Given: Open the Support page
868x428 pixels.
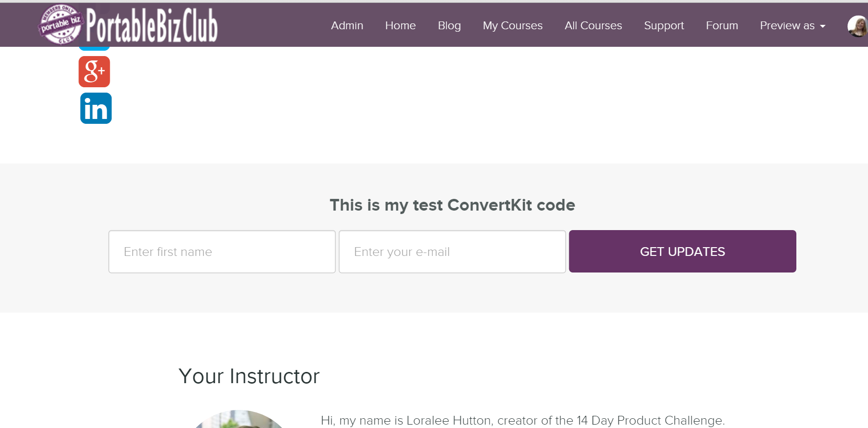Looking at the screenshot, I should (x=664, y=26).
